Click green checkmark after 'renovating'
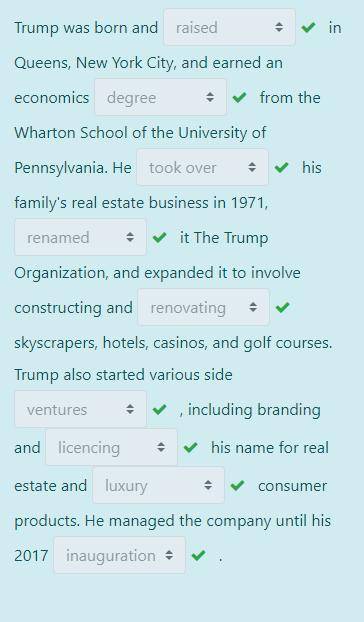Screen dimensions: 364x622 coord(283,307)
